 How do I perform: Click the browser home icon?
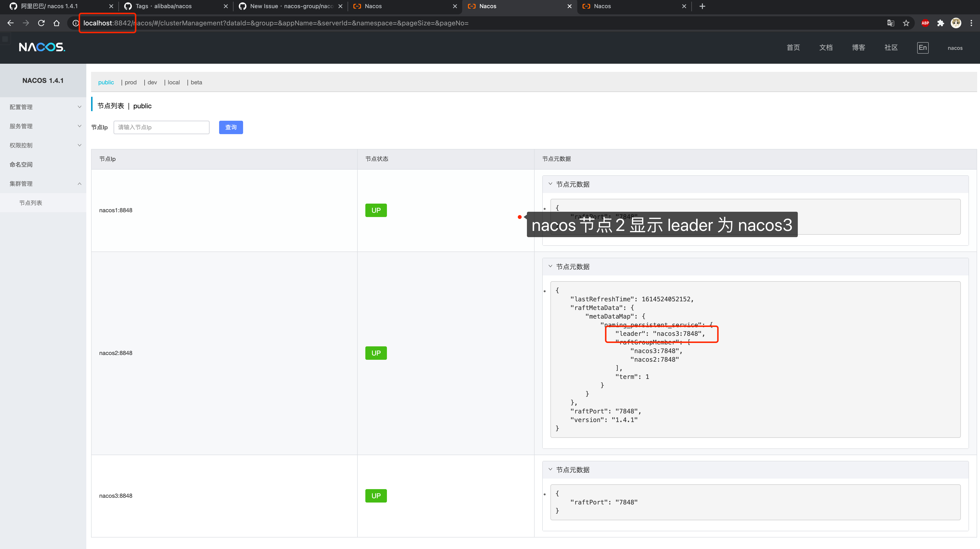(x=57, y=23)
